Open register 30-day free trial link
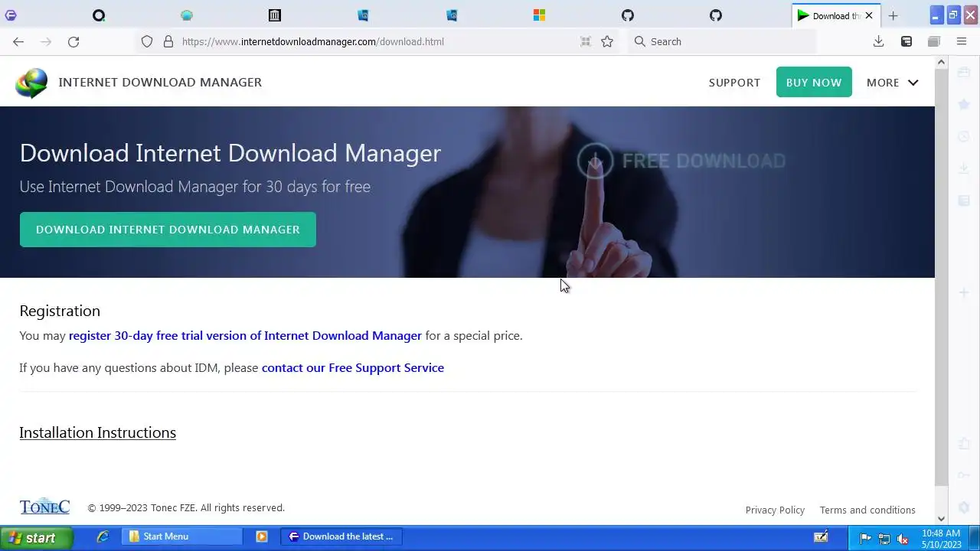The height and width of the screenshot is (551, 980). coord(245,335)
